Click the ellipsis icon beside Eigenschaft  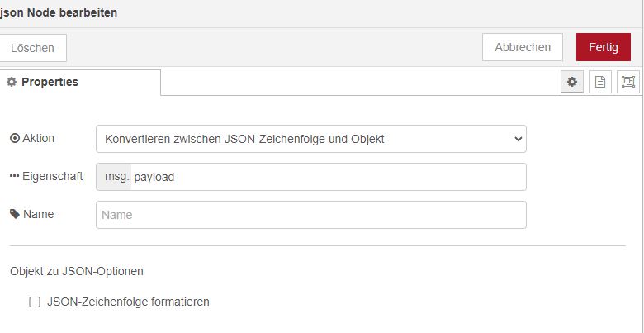coord(14,177)
